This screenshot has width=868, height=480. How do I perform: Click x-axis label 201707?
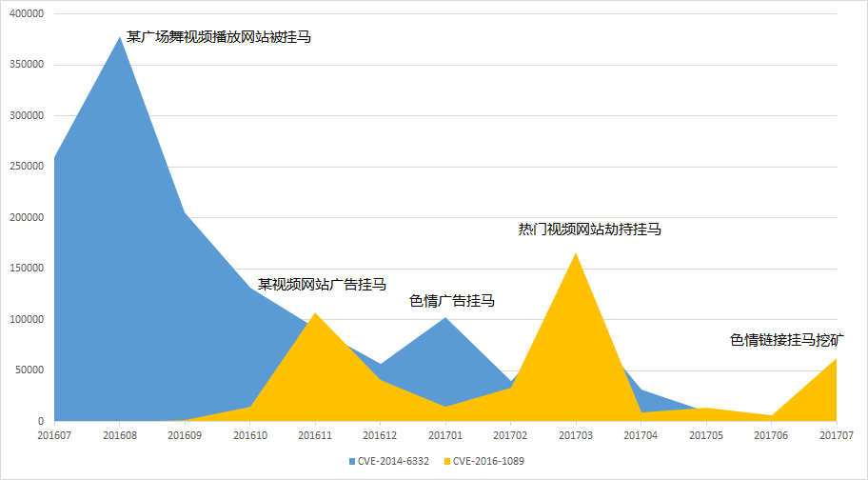point(837,435)
